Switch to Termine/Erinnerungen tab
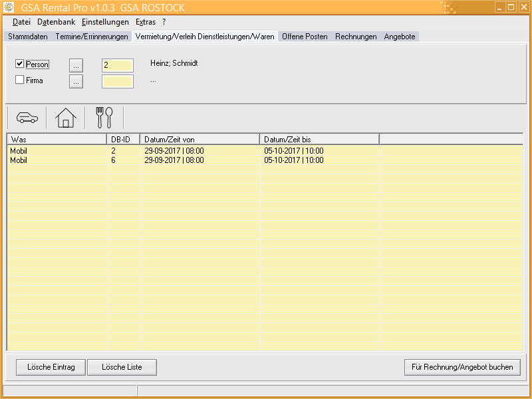The image size is (532, 399). tap(92, 37)
